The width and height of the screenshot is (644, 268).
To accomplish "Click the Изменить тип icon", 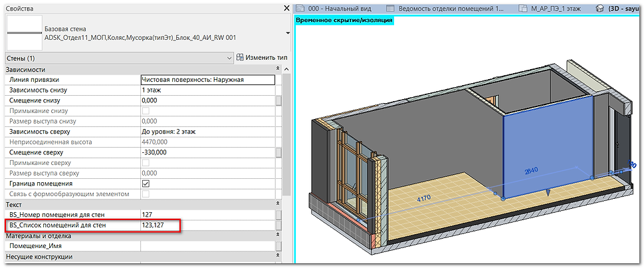I will click(x=241, y=58).
